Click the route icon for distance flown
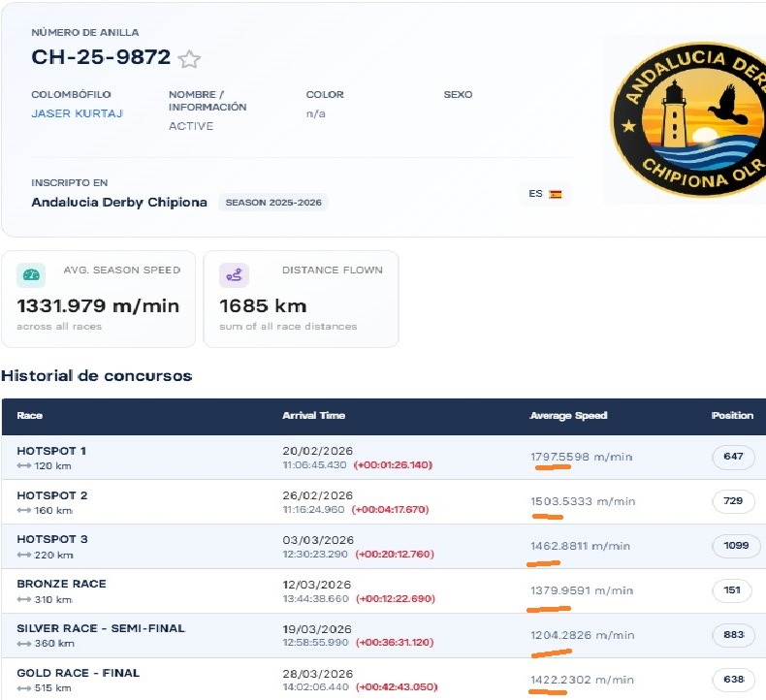This screenshot has height=700, width=766. pos(234,275)
